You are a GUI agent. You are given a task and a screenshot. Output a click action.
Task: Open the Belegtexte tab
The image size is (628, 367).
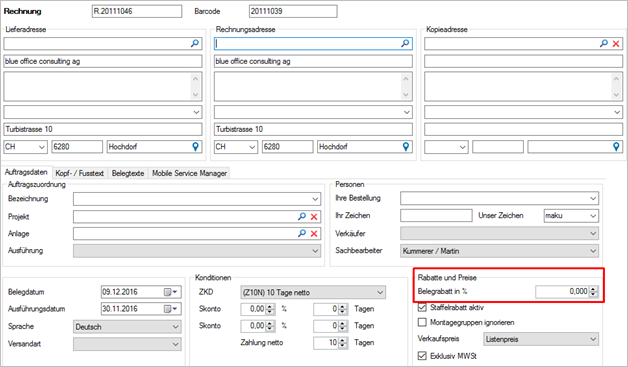(x=128, y=173)
